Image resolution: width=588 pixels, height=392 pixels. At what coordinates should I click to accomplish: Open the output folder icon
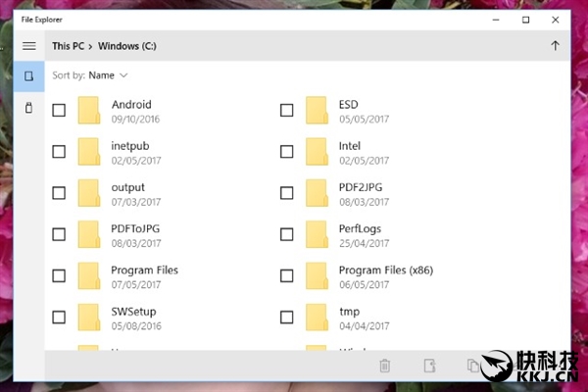89,193
